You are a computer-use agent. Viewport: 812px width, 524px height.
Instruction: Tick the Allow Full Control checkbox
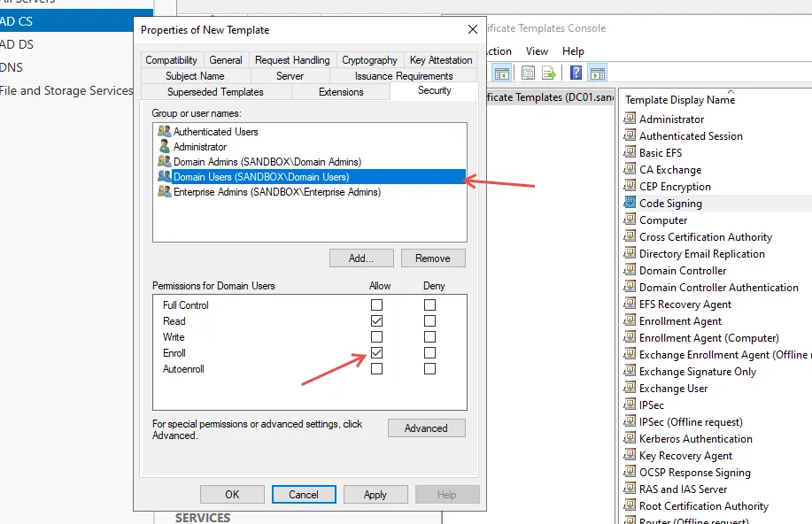pos(377,305)
